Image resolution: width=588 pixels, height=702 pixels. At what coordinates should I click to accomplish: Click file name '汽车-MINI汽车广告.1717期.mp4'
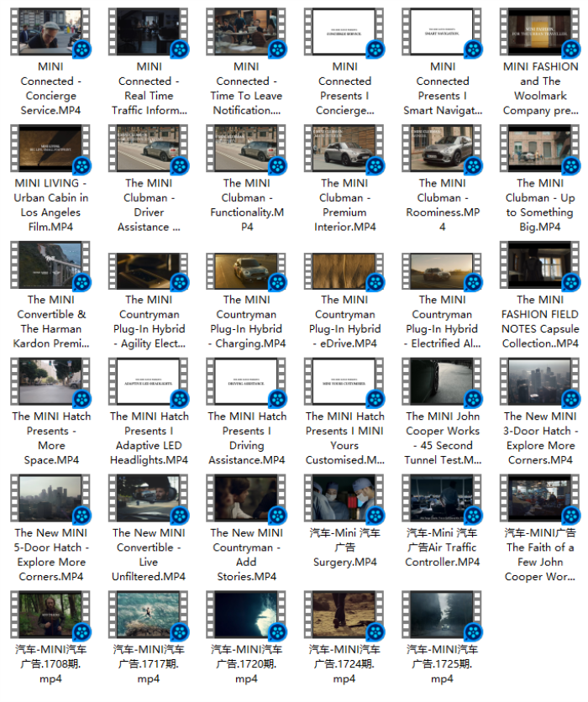pos(149,664)
